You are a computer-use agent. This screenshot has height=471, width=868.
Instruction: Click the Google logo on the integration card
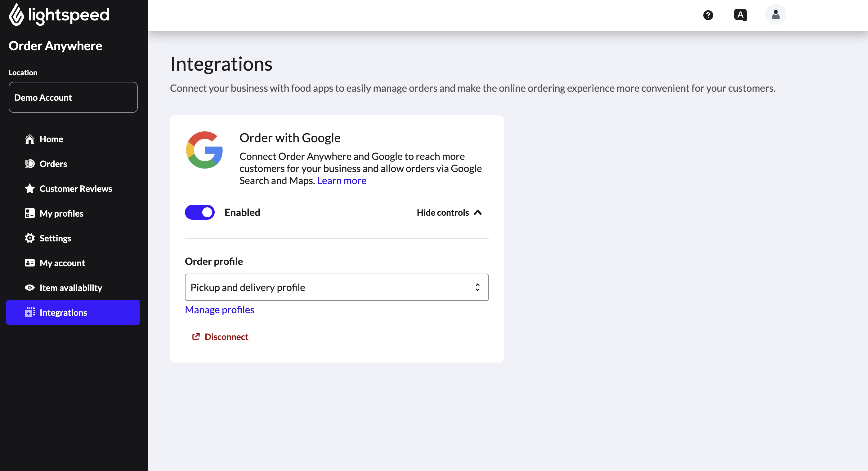pyautogui.click(x=204, y=150)
